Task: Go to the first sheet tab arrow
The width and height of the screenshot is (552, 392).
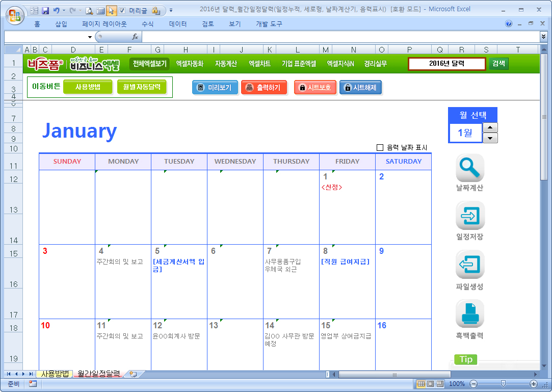Action: click(x=9, y=374)
